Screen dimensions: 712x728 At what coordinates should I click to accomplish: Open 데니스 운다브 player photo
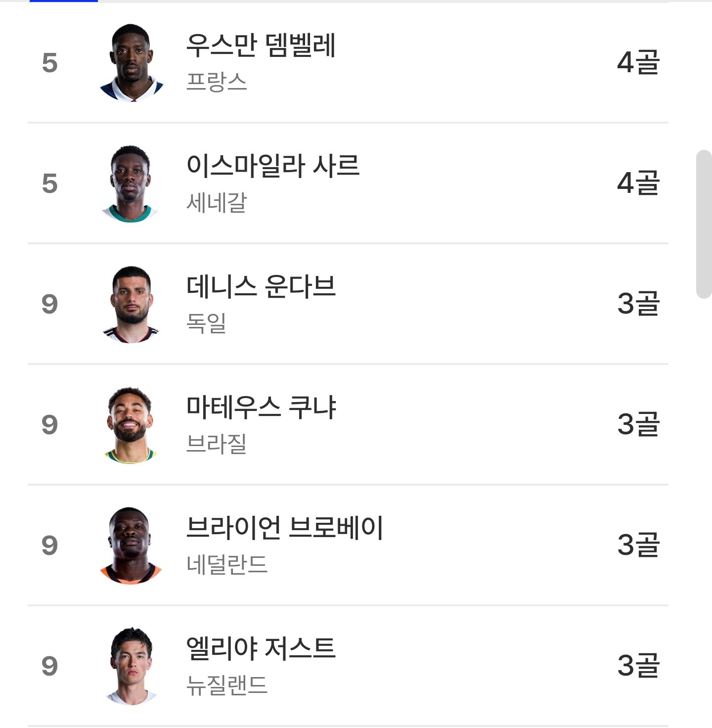131,304
